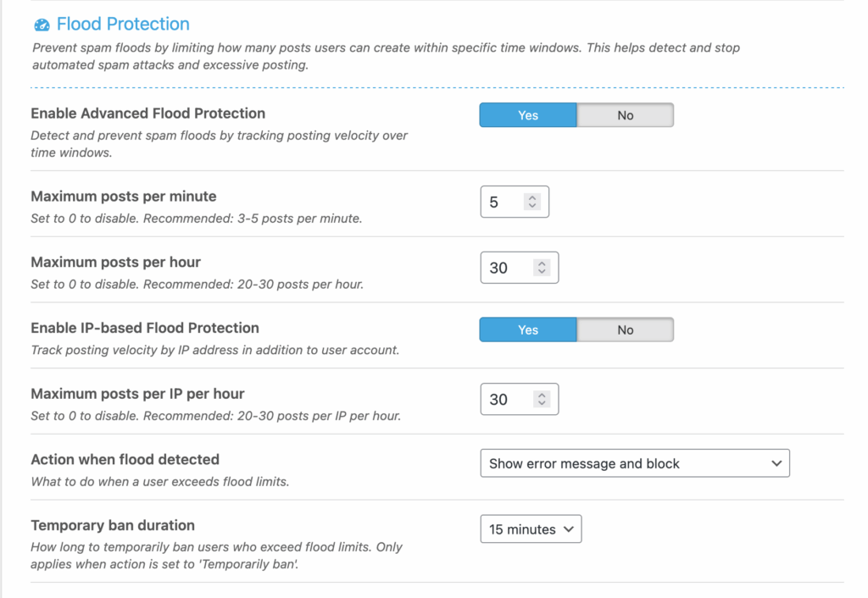Focus the Maximum posts per minute field
Screen dimensions: 868x598
tap(503, 202)
